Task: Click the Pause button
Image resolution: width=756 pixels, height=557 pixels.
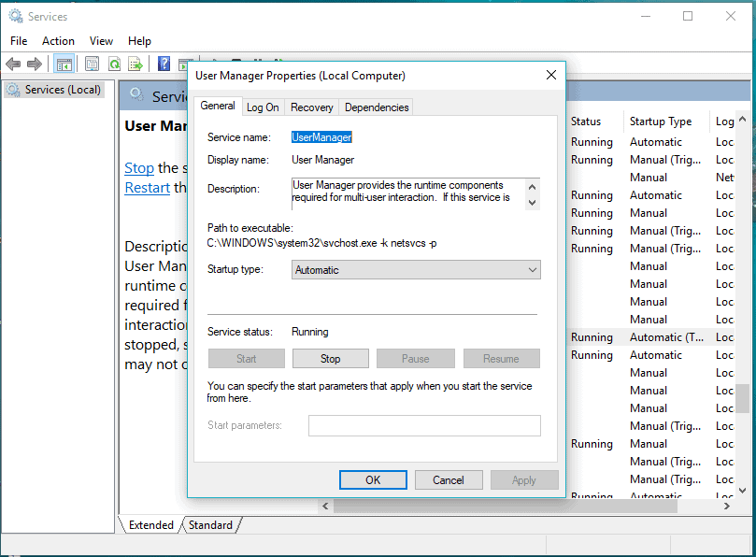Action: 415,358
